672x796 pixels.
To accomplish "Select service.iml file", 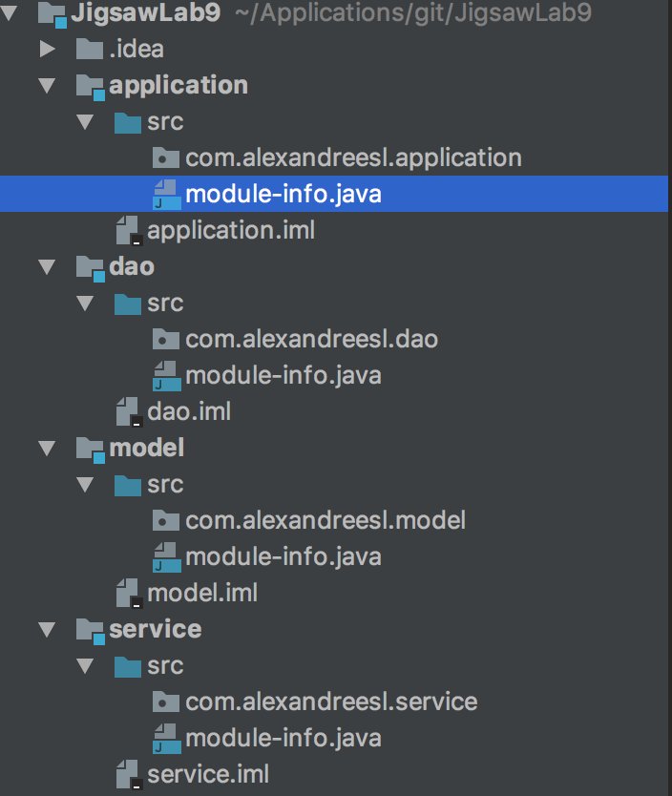I will tap(208, 774).
